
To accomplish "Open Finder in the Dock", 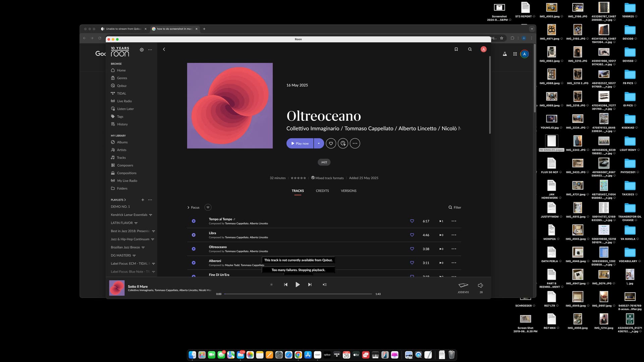I will coord(192,355).
